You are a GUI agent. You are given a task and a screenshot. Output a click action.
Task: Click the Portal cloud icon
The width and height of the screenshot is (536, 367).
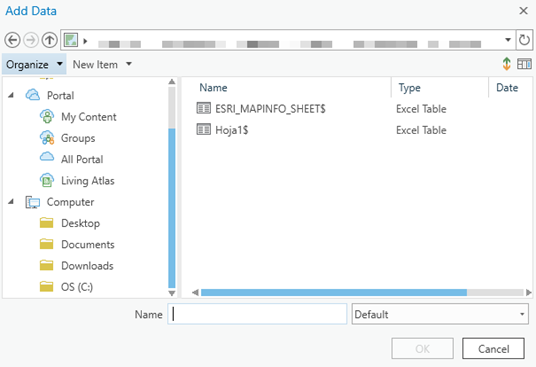tap(33, 95)
